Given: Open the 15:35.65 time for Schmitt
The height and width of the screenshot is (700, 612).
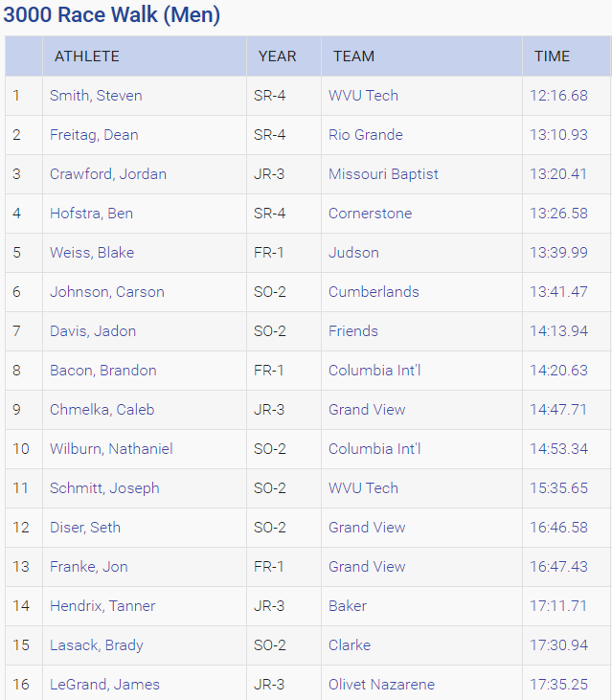Looking at the screenshot, I should click(x=558, y=488).
